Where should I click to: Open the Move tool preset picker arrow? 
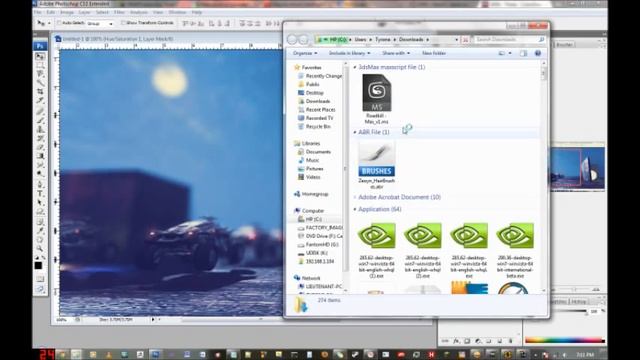tap(49, 23)
